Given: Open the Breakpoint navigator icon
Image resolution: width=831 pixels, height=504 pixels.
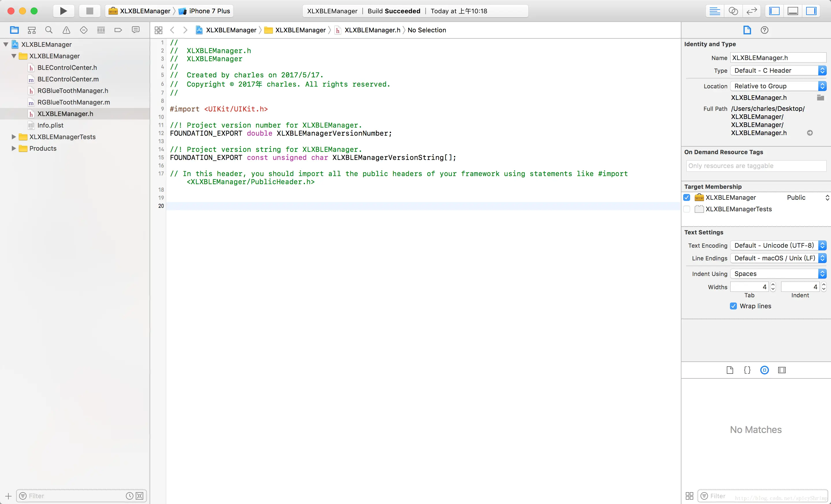Looking at the screenshot, I should [118, 30].
